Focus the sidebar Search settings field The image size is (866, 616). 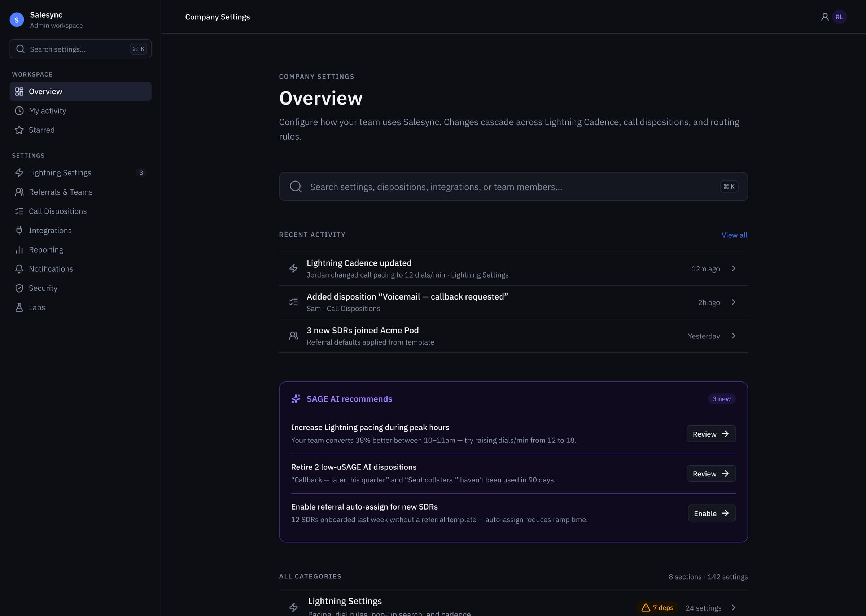[80, 49]
